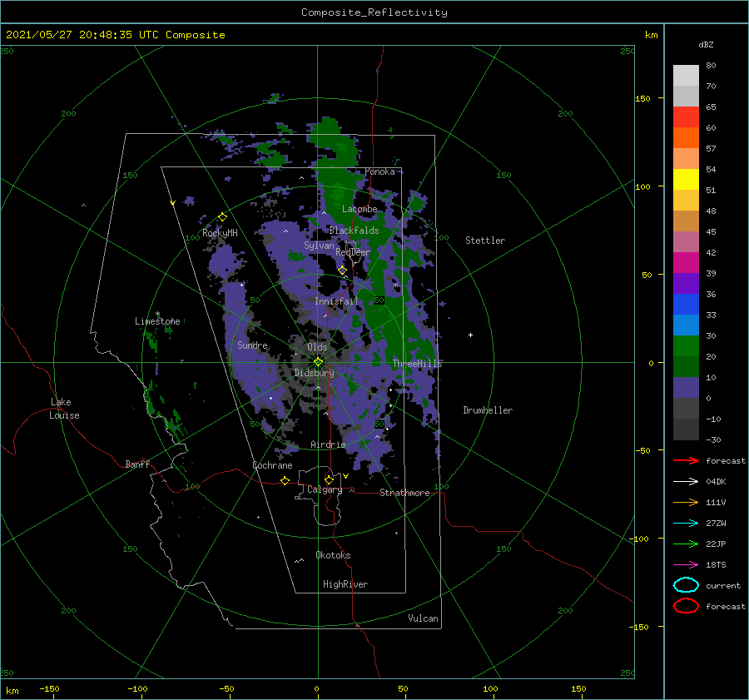Click the Blackfalds city label
Viewport: 749px width, 700px height.
[354, 231]
